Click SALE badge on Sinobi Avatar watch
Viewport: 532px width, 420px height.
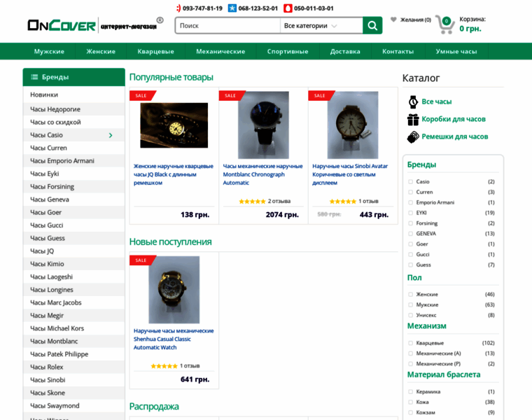click(321, 96)
